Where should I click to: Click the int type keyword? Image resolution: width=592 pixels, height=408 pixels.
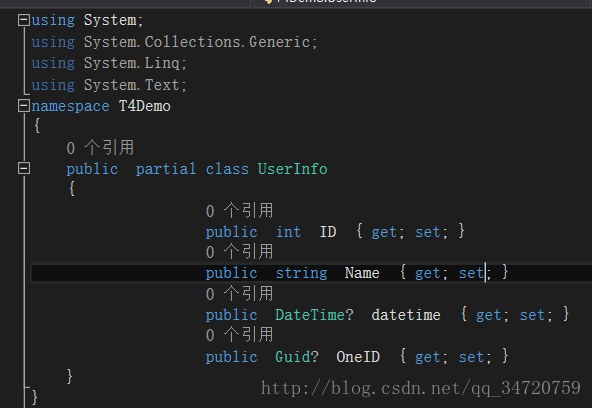coord(288,232)
